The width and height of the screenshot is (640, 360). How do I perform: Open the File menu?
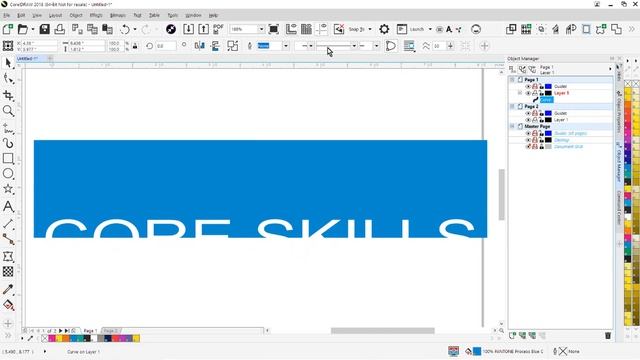pyautogui.click(x=7, y=15)
